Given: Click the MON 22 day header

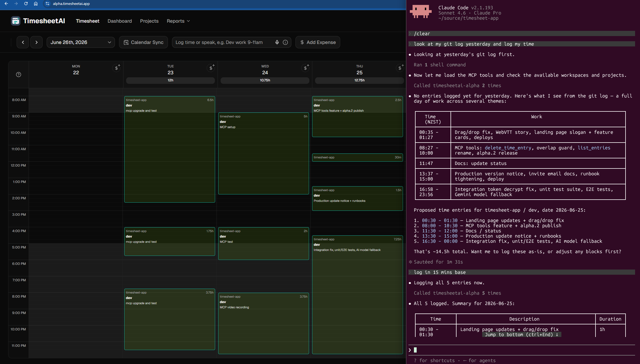Looking at the screenshot, I should [76, 70].
